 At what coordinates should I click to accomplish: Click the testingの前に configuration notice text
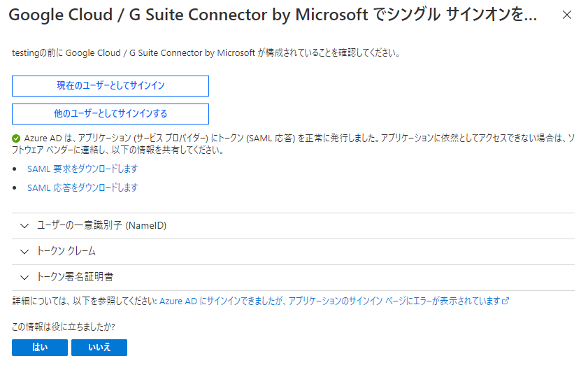(x=206, y=53)
